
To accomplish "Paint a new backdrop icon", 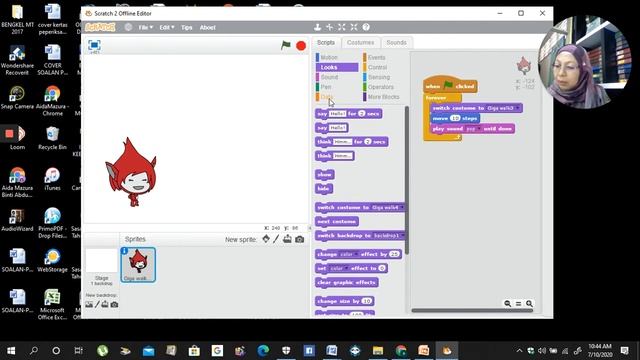I will point(97,304).
